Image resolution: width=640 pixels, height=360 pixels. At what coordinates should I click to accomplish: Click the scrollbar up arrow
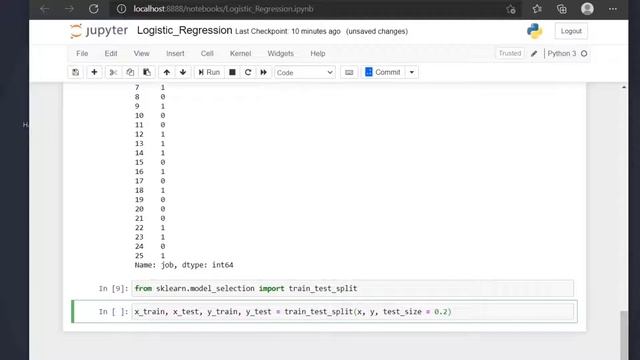click(x=624, y=87)
